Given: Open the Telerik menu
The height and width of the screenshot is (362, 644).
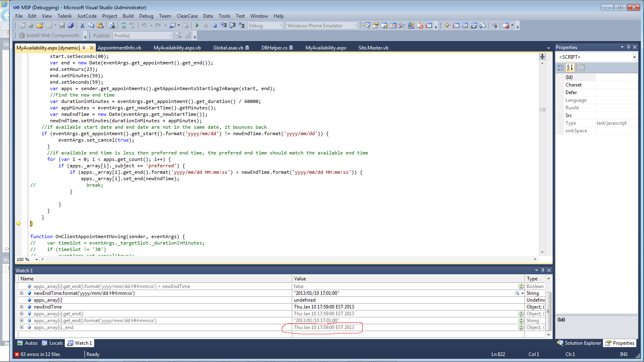Looking at the screenshot, I should click(64, 16).
